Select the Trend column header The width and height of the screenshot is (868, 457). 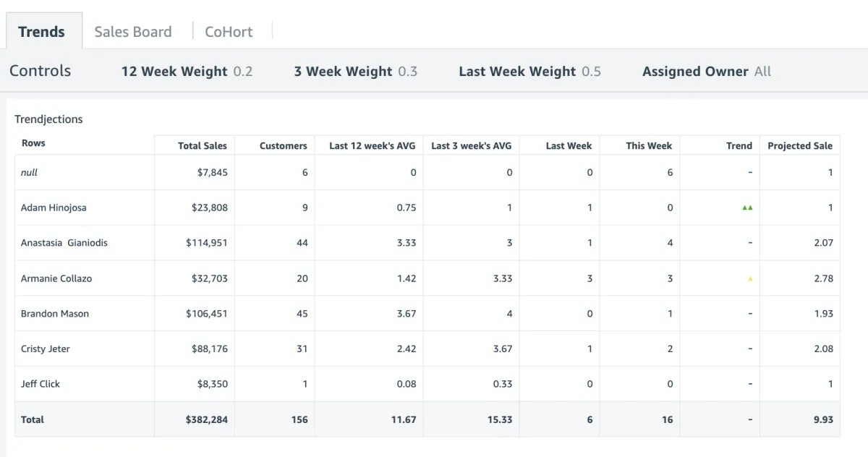pos(739,146)
